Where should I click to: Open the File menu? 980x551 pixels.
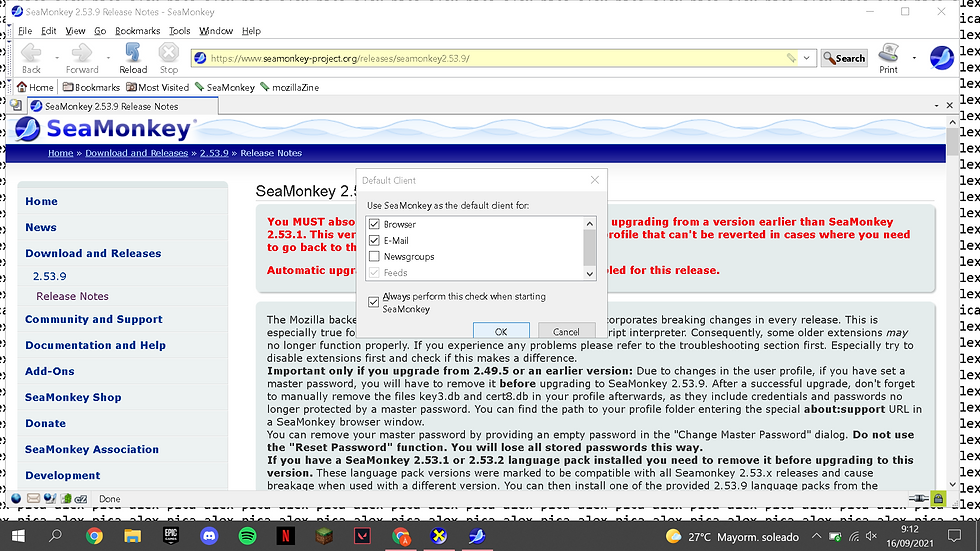tap(25, 31)
